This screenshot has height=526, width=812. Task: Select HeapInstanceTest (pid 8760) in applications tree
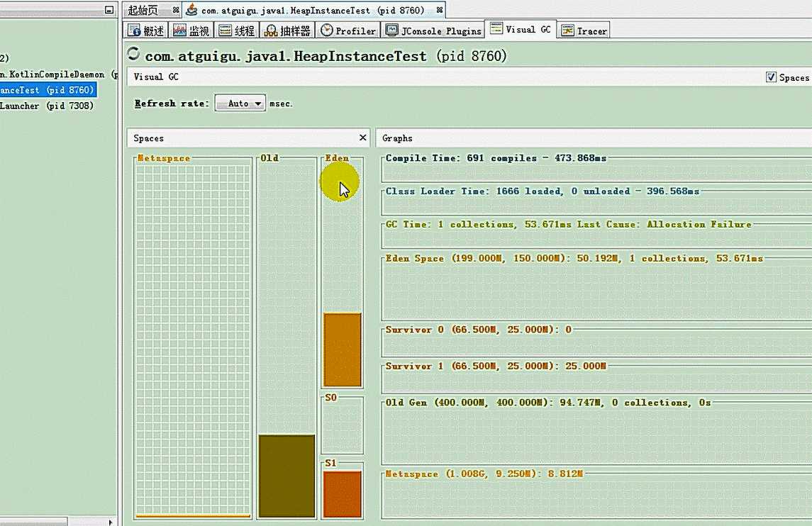coord(48,89)
